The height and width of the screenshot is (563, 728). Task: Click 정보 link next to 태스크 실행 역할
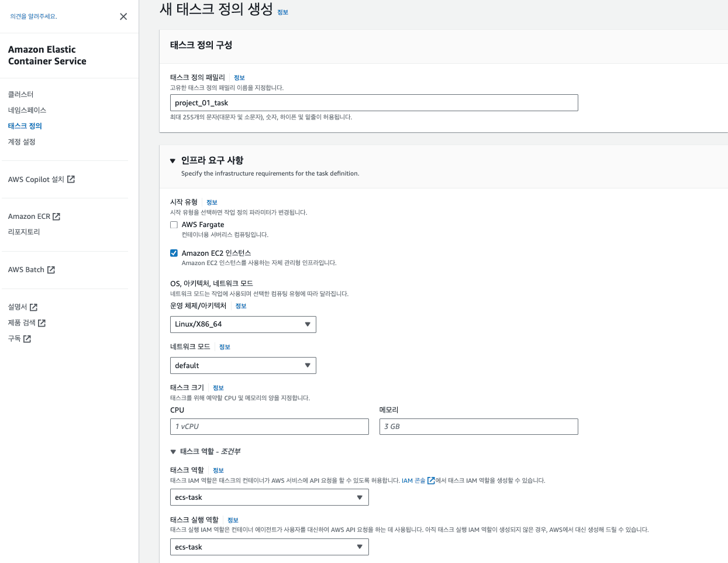[233, 520]
